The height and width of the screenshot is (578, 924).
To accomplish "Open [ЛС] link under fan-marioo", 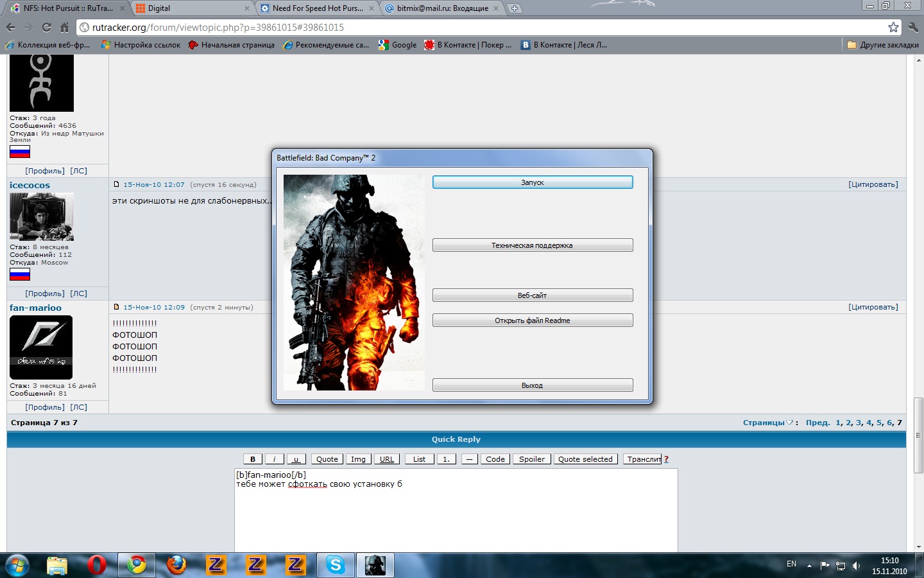I will (x=78, y=407).
